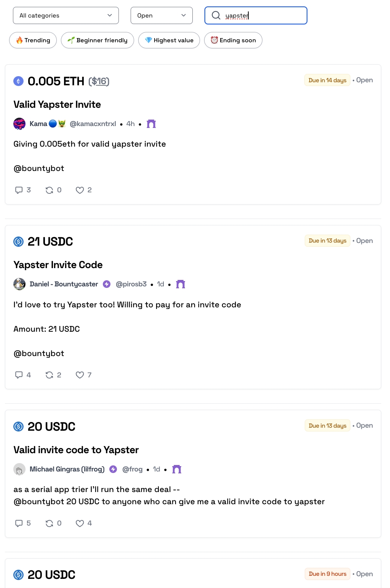Click the Farcaster arch icon on Kama's post
390x588 pixels.
151,123
